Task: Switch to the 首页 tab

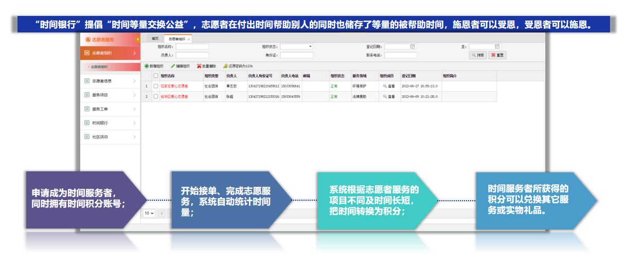Action: point(155,39)
